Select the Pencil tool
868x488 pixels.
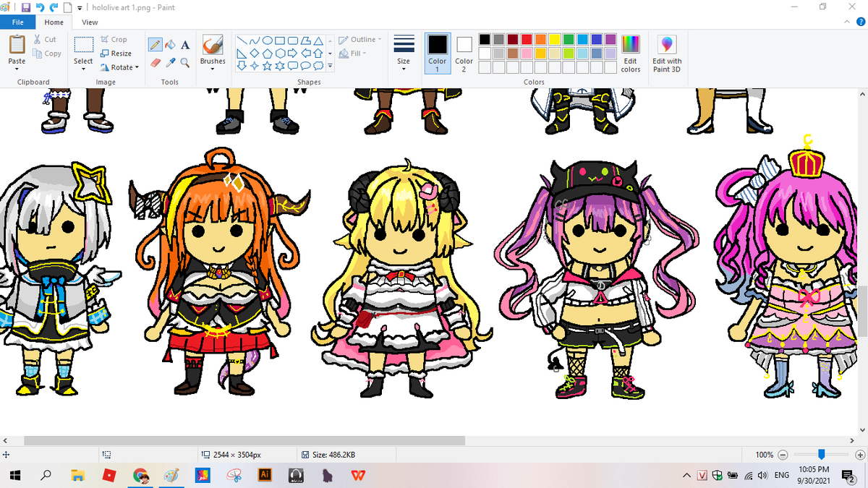click(155, 45)
